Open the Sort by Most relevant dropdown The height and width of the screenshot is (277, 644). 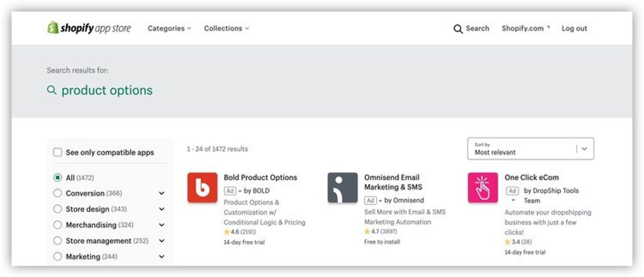(x=531, y=149)
